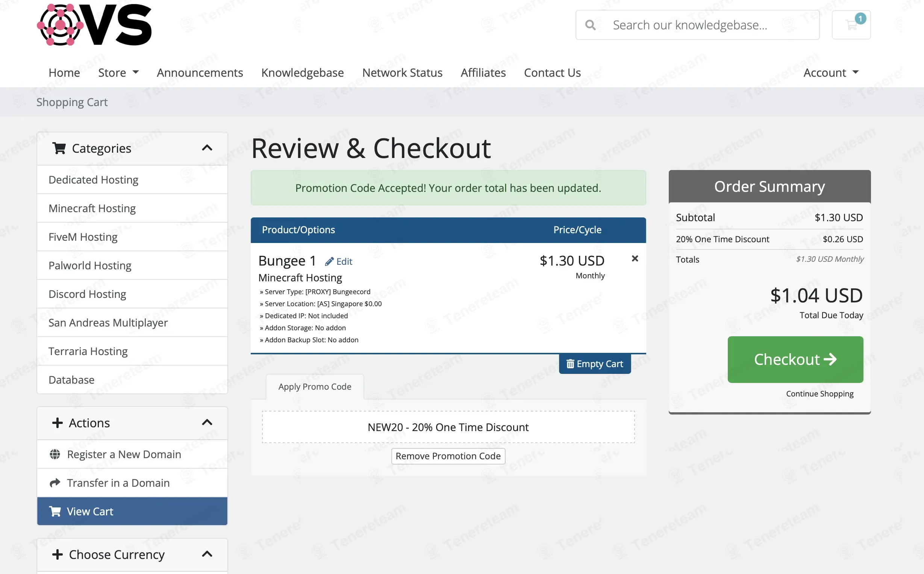924x574 pixels.
Task: Click the plus icon beside Choose Currency
Action: pos(57,554)
